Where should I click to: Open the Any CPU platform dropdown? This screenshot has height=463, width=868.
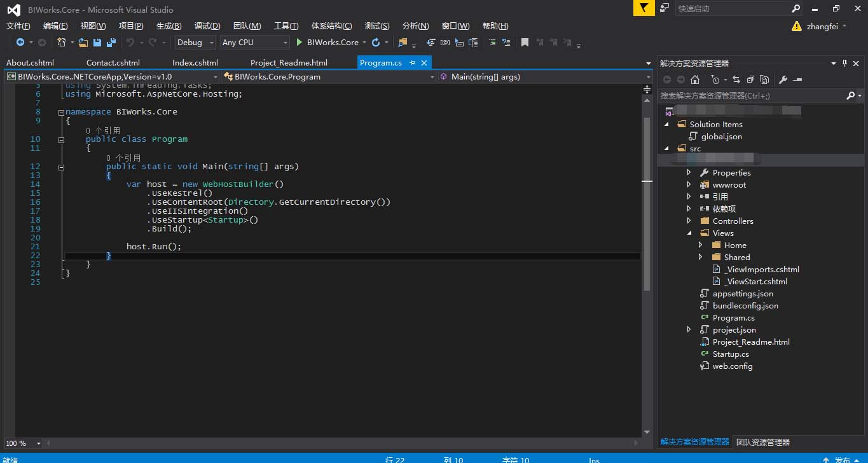point(254,43)
